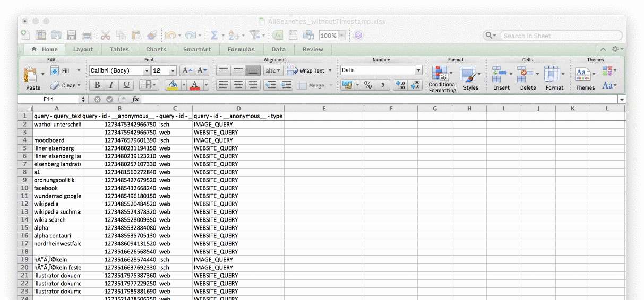Click the AutoSum sigma icon

[214, 36]
